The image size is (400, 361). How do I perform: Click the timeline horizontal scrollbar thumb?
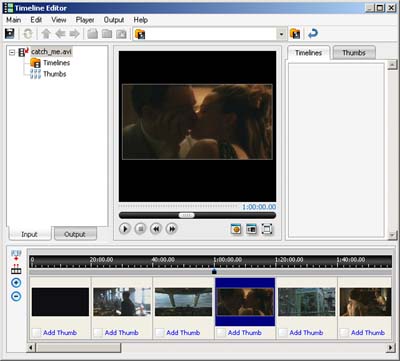point(78,348)
